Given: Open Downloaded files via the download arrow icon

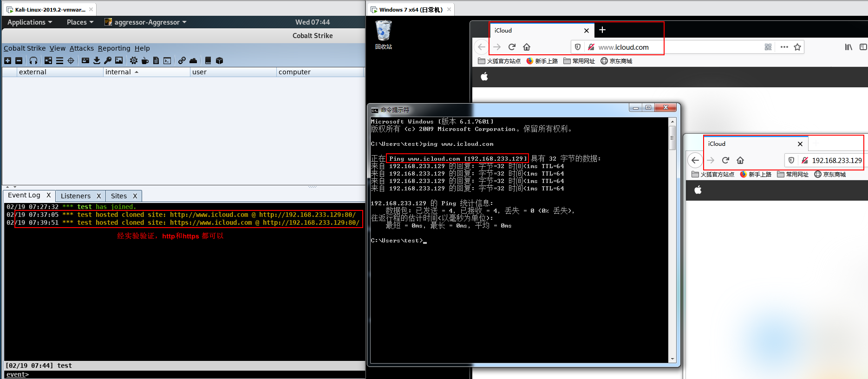Looking at the screenshot, I should point(97,60).
